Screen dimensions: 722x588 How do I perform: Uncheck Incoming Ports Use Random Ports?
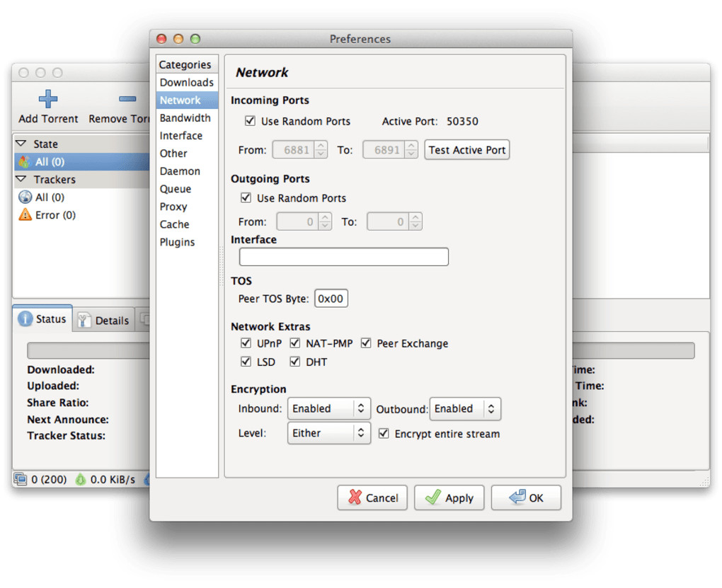250,120
